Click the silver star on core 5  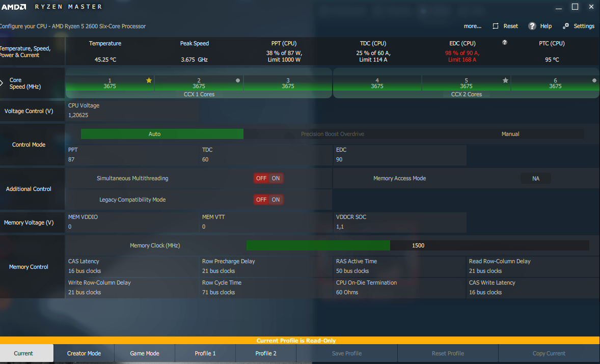[505, 80]
